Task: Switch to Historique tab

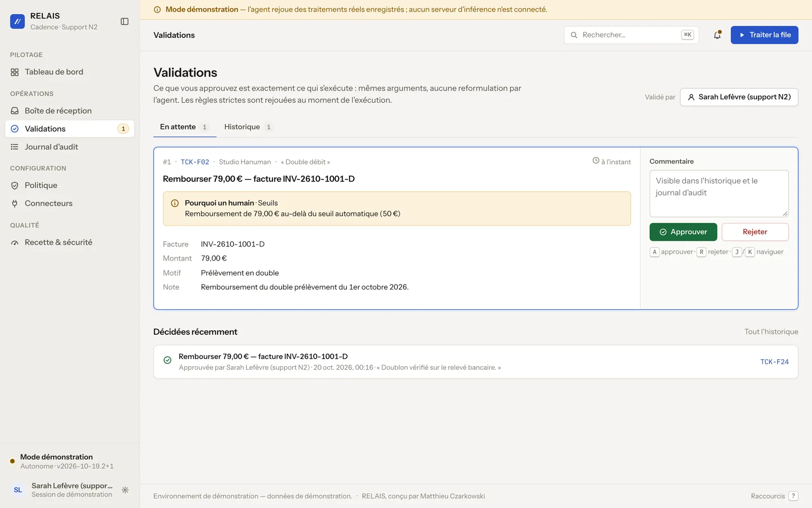Action: (x=249, y=127)
